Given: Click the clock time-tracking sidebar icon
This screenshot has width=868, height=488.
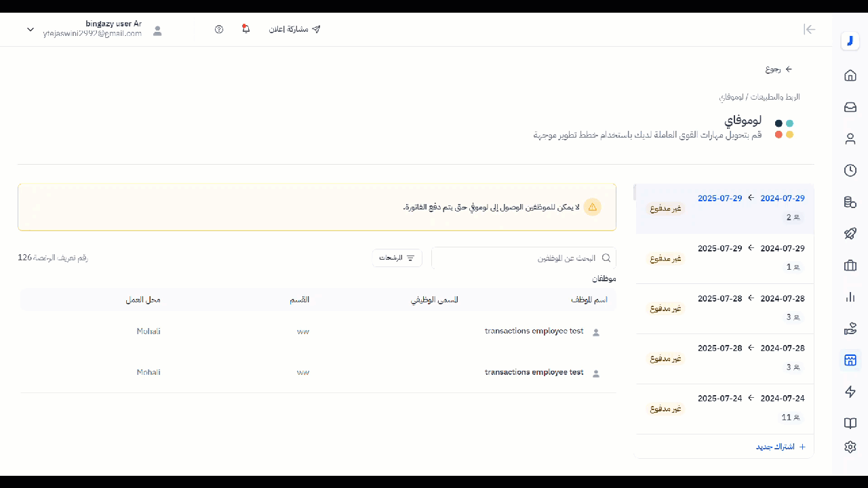Looking at the screenshot, I should point(850,170).
